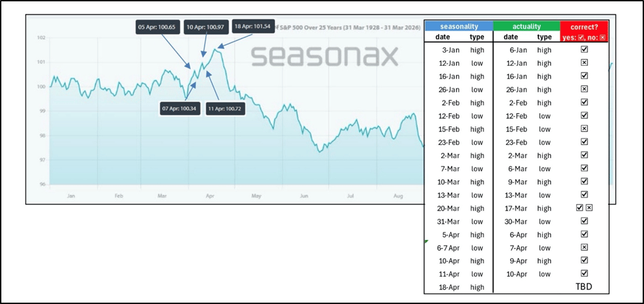This screenshot has height=304, width=644.
Task: Click the 'Jan' x-axis label
Action: coord(71,196)
